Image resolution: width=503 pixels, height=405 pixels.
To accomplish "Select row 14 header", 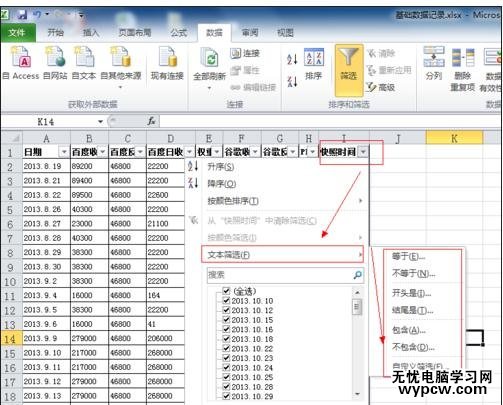I will pyautogui.click(x=11, y=338).
